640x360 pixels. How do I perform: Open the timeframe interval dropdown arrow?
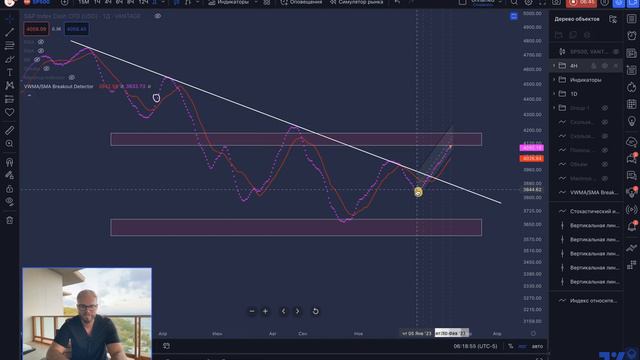[x=163, y=2]
